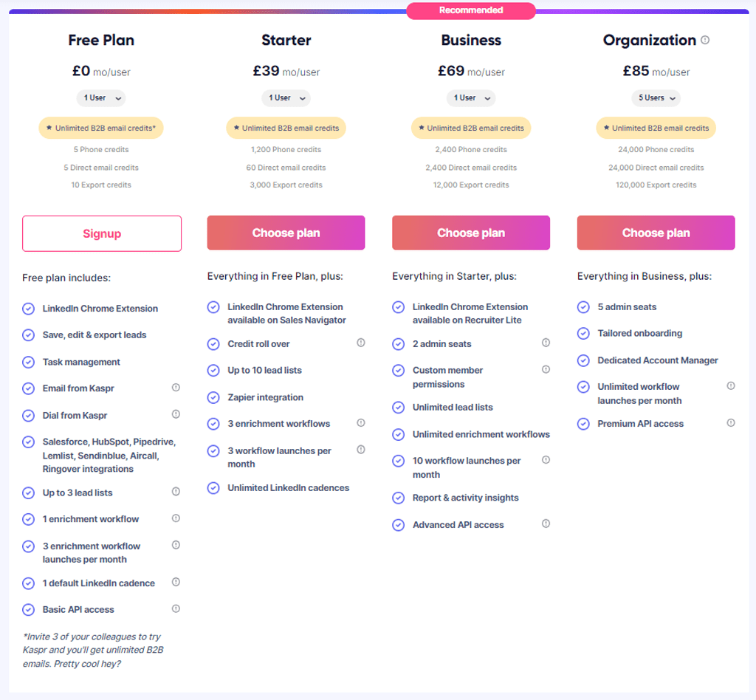The height and width of the screenshot is (700, 756).
Task: Select the Business plan heading
Action: (x=471, y=40)
